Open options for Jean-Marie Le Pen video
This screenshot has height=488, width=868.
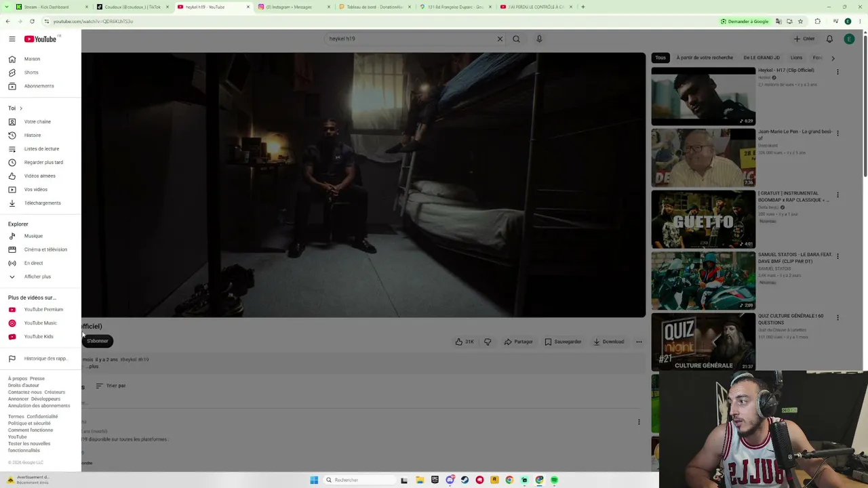tap(837, 134)
